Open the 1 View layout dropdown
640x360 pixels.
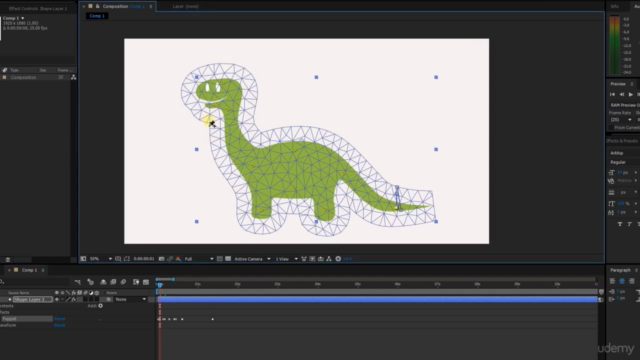tap(286, 259)
